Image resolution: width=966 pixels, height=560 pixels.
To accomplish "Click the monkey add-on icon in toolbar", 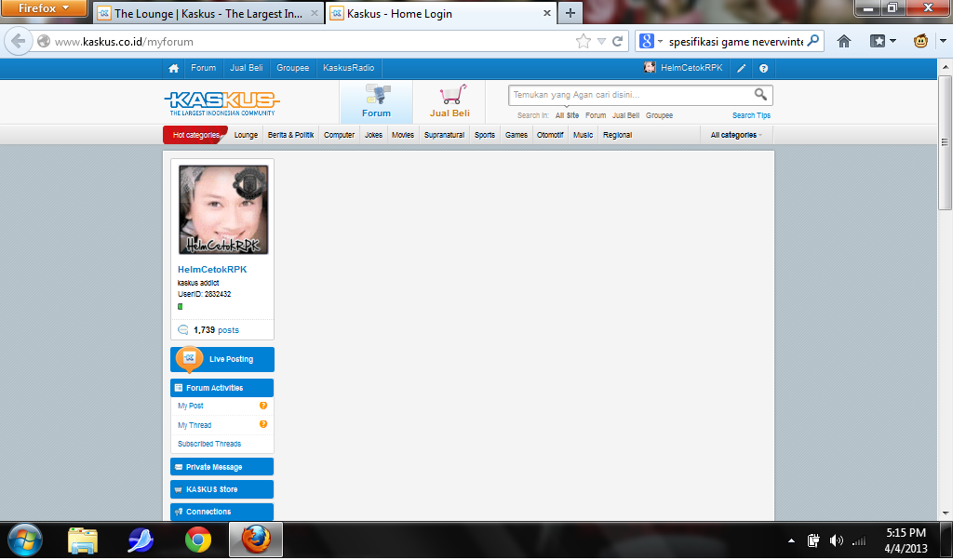I will (x=920, y=41).
